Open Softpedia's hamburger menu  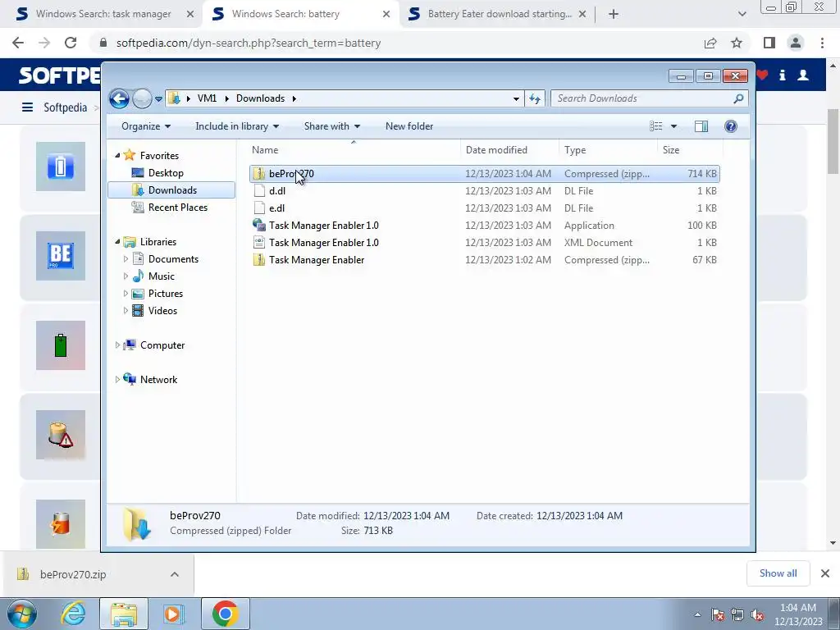(x=27, y=107)
